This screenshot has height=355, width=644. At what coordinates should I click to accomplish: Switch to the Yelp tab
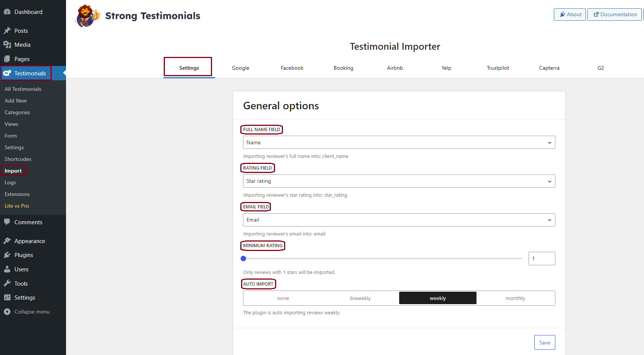446,68
